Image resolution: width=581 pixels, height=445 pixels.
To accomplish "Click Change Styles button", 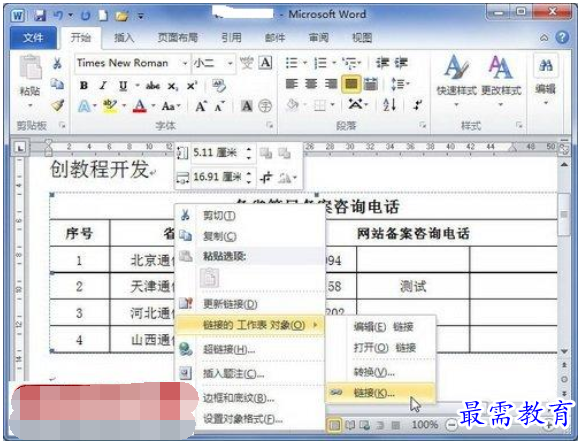I will tap(501, 80).
